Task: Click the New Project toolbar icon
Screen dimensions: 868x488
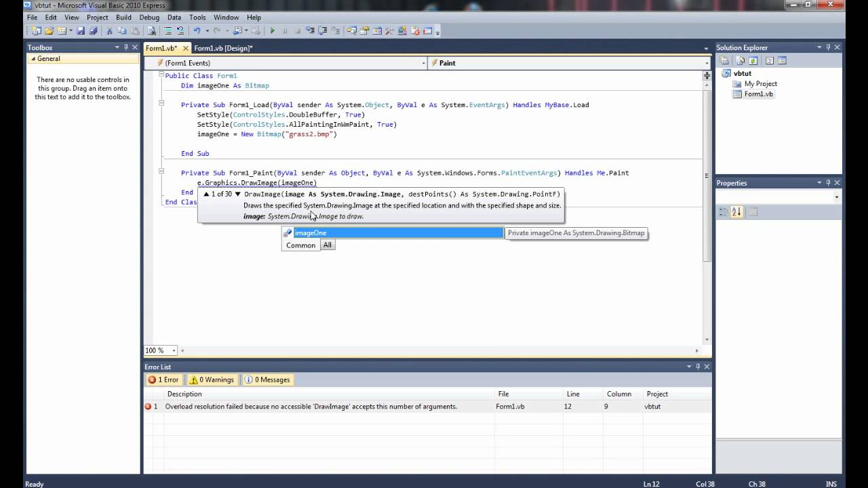Action: [36, 30]
